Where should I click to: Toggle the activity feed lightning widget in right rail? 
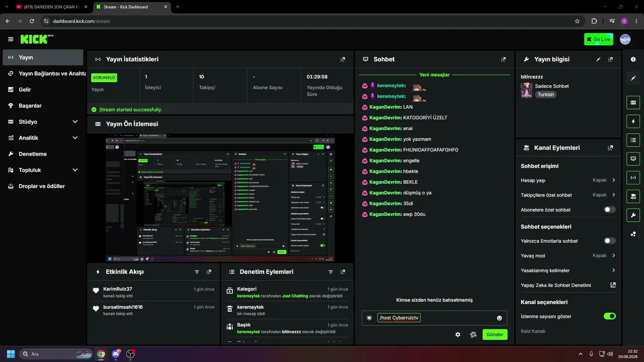(x=633, y=121)
